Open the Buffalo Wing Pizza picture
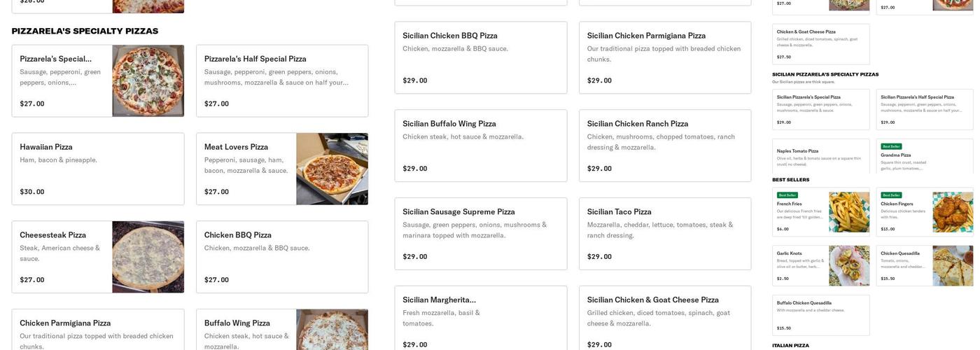The image size is (980, 350). [332, 330]
